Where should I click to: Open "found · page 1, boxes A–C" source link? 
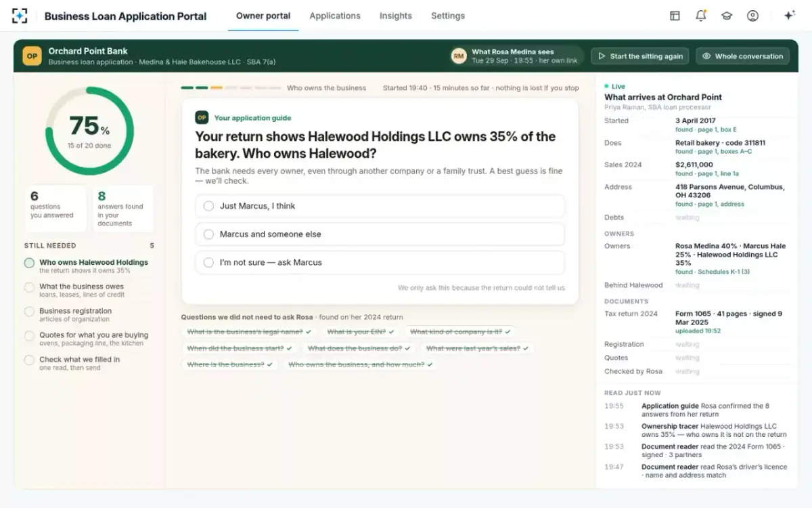coord(713,152)
